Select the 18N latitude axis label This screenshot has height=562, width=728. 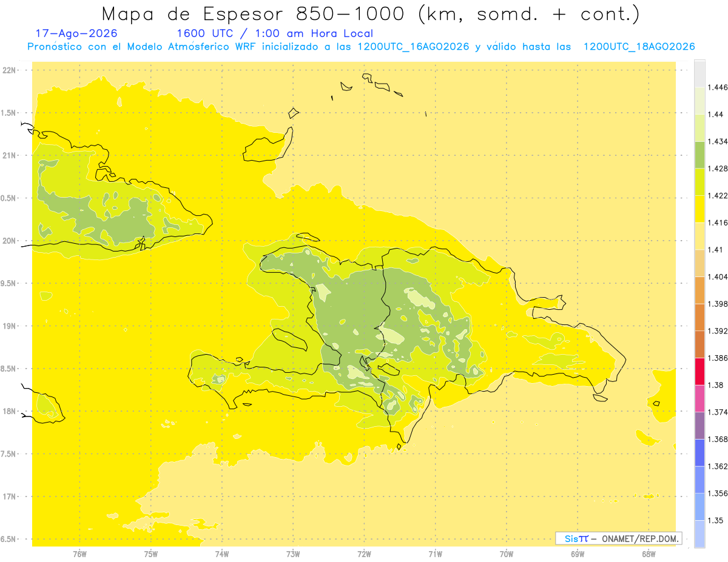click(x=8, y=411)
